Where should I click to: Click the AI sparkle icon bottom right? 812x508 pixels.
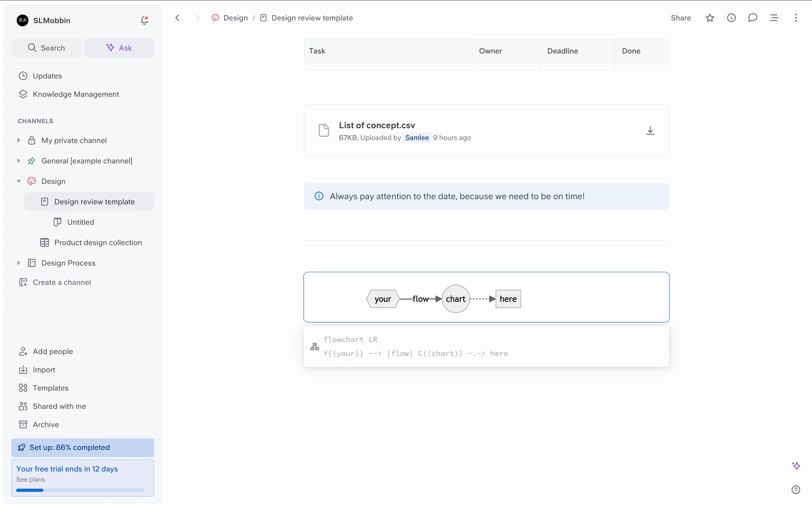click(x=796, y=466)
